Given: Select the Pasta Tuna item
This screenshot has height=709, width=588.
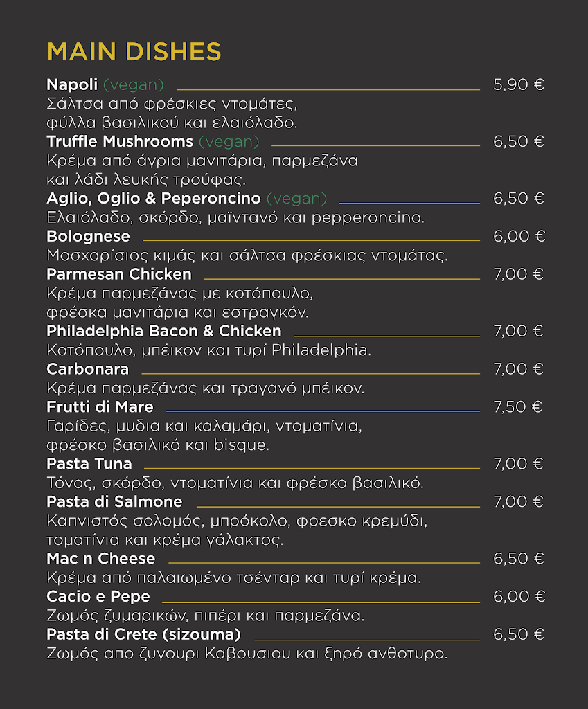Looking at the screenshot, I should point(89,464).
